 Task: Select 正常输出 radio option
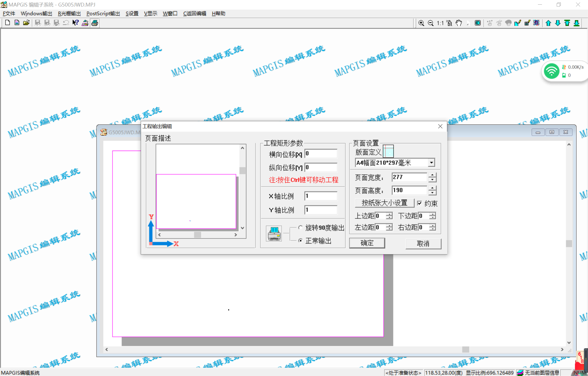tap(300, 240)
